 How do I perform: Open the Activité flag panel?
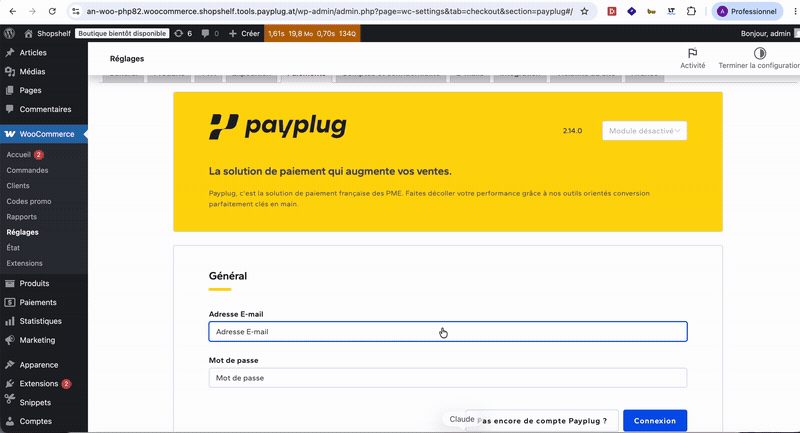[x=692, y=58]
